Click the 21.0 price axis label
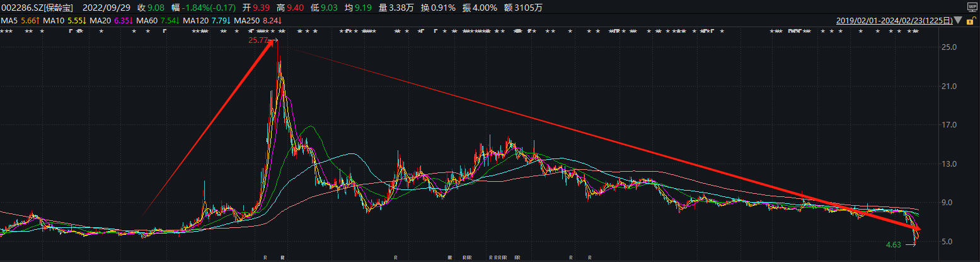The width and height of the screenshot is (980, 262). tap(950, 86)
